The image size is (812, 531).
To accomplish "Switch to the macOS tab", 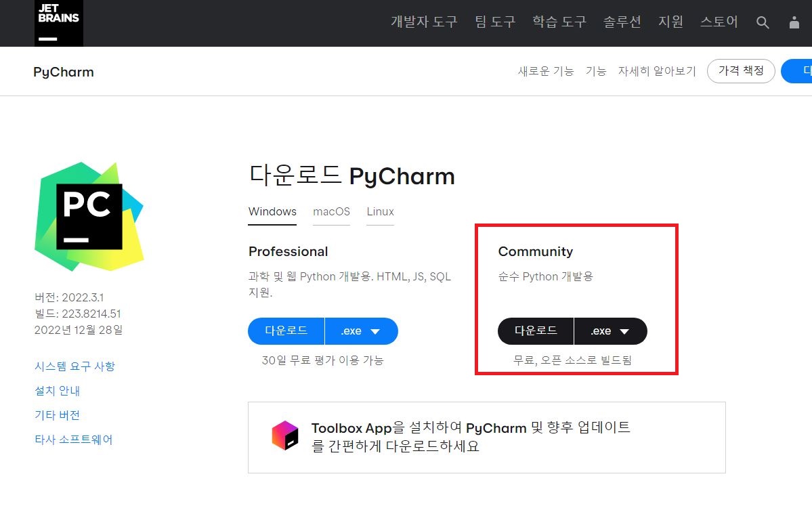I will [331, 212].
